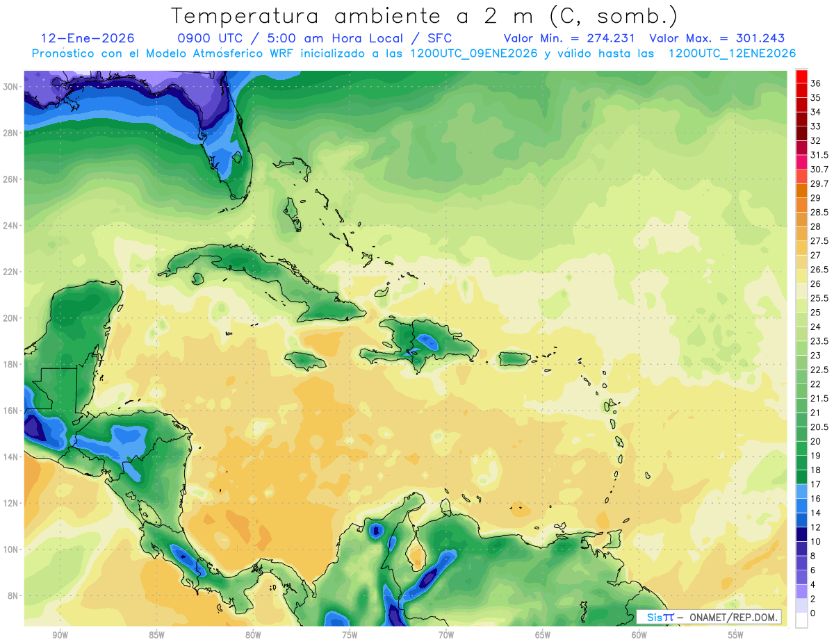Click the '90W' longitude label
Screen dimensions: 834x644
click(x=60, y=636)
